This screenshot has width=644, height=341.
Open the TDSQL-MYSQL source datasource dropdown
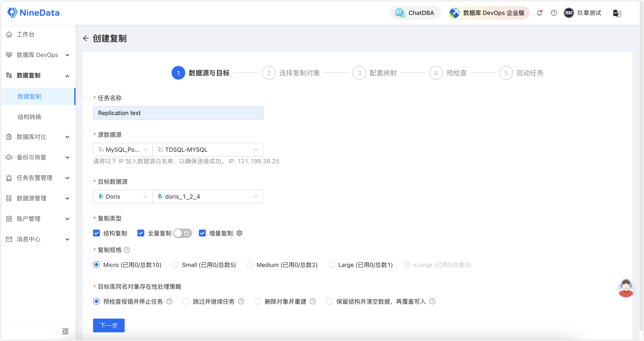[208, 150]
